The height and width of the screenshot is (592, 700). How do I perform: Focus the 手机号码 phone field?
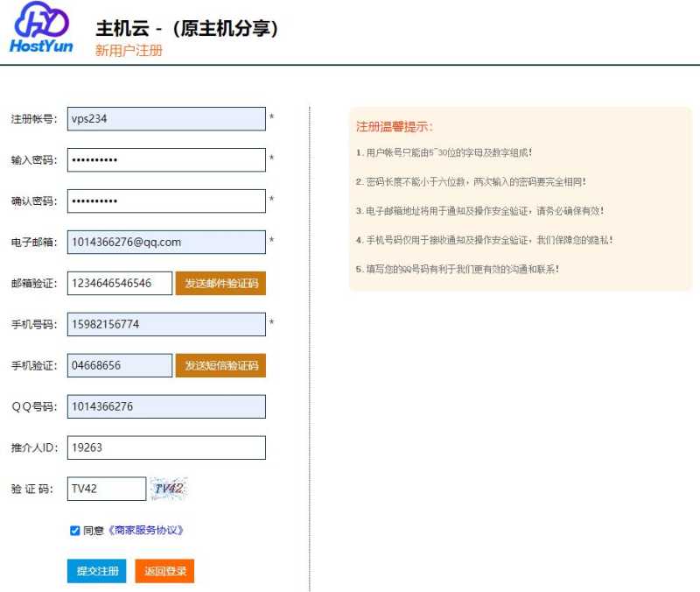pos(166,324)
